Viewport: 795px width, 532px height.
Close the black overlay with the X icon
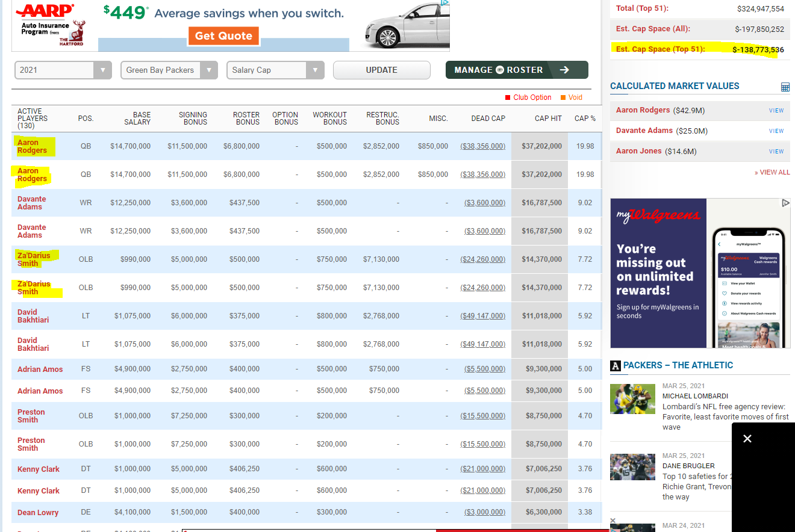[747, 439]
